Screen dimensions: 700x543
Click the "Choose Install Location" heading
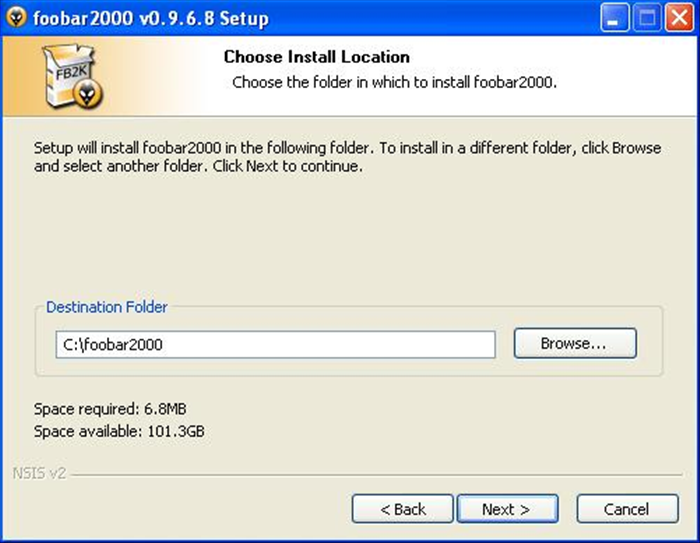pyautogui.click(x=317, y=57)
